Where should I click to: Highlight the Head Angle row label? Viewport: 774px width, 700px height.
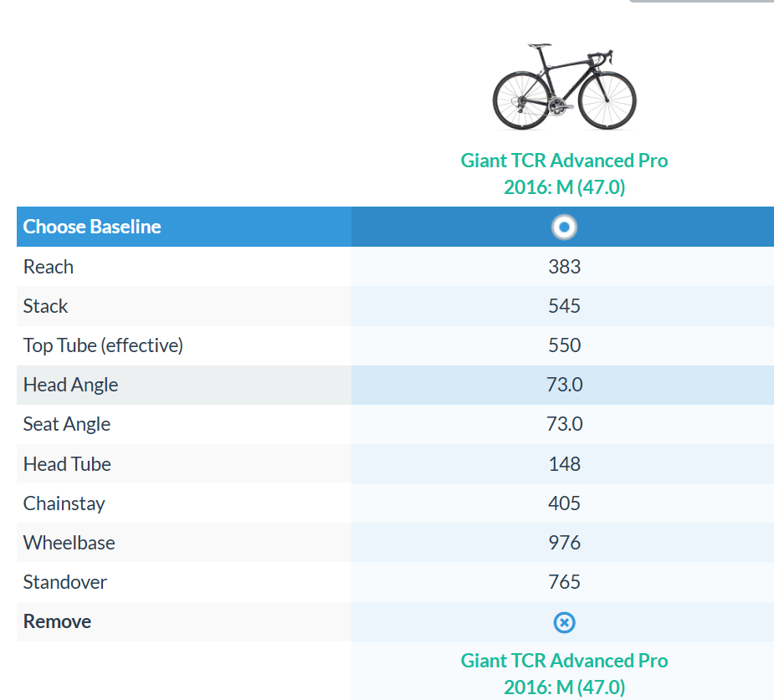71,385
